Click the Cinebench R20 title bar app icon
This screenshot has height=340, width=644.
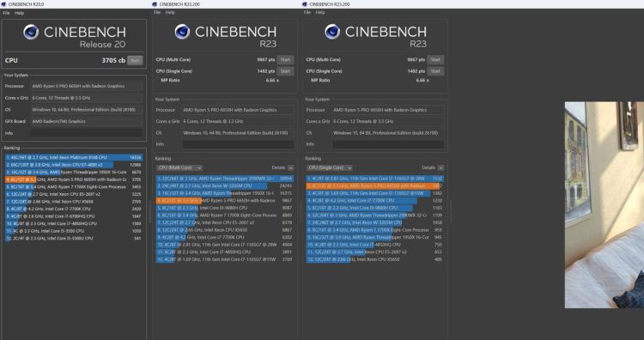pos(3,4)
